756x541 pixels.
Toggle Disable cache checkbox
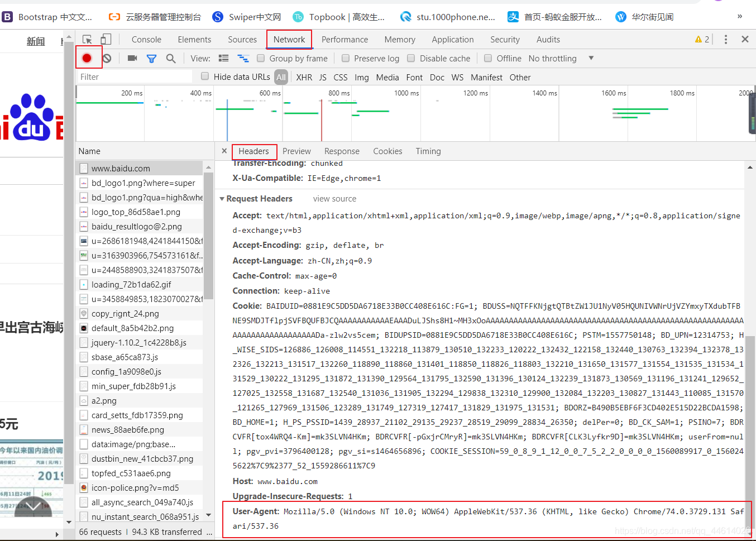click(x=411, y=58)
